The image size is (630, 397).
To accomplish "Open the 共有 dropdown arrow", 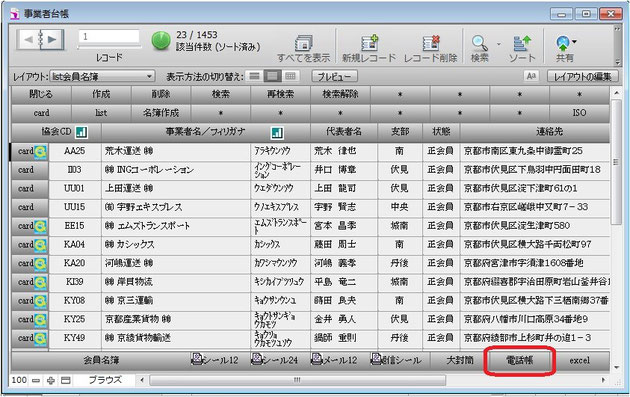I will pyautogui.click(x=575, y=41).
